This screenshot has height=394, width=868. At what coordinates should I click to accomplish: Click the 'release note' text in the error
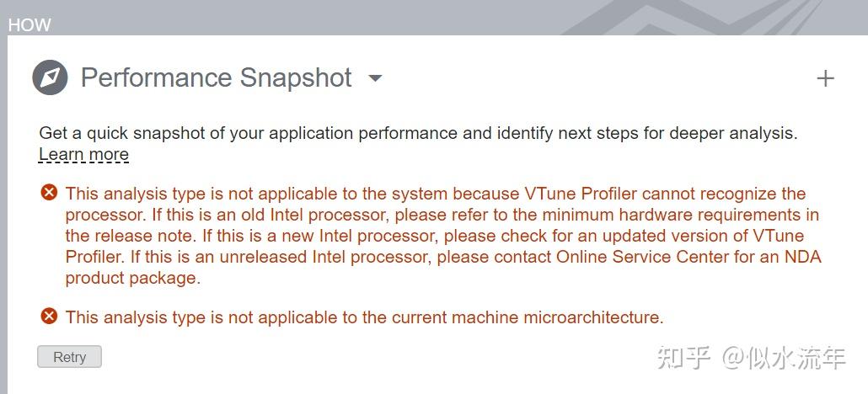click(140, 236)
